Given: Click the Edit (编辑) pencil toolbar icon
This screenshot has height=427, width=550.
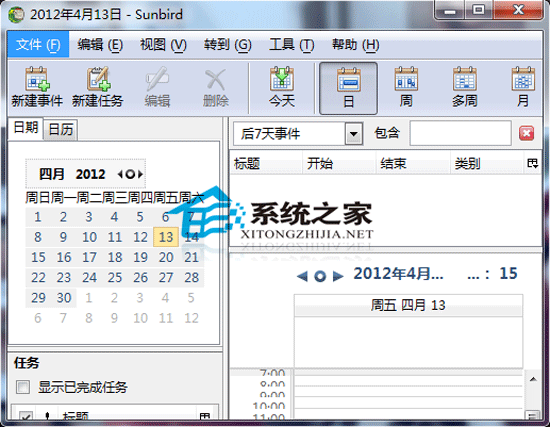Looking at the screenshot, I should [157, 79].
